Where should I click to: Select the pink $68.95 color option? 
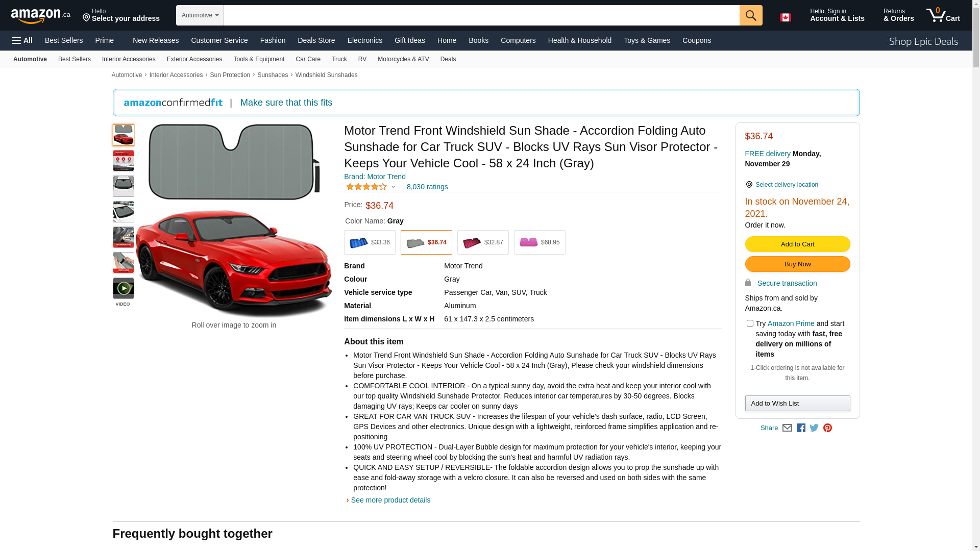539,242
